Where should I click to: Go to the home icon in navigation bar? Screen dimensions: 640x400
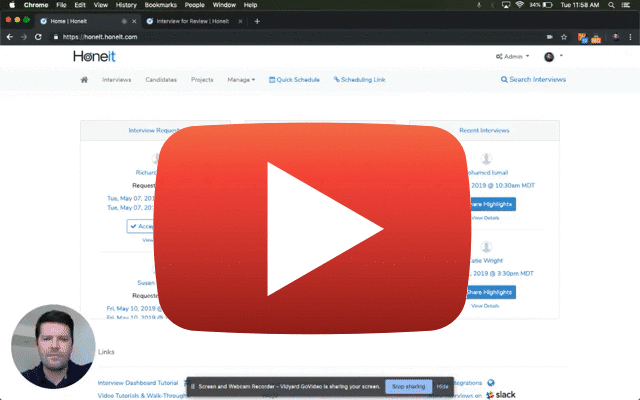click(x=84, y=80)
